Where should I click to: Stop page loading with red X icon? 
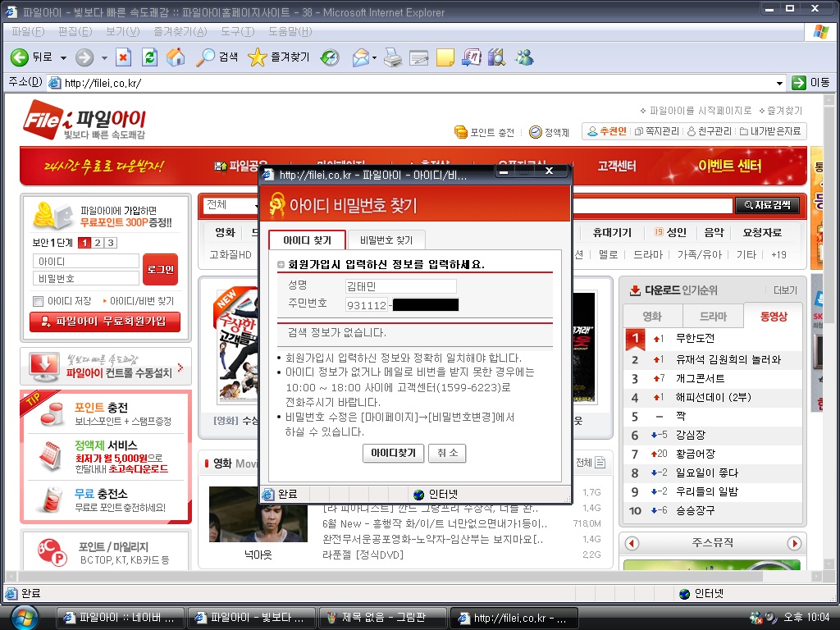(x=124, y=57)
